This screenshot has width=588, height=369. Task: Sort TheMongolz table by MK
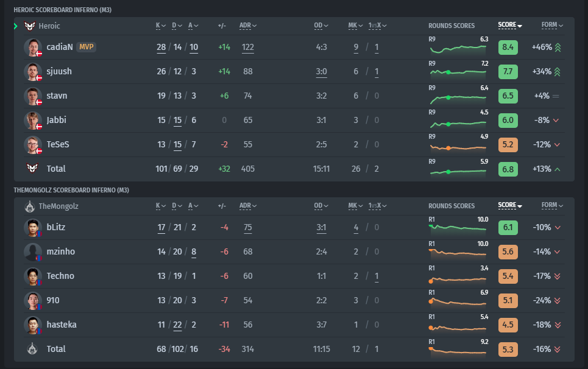coord(355,206)
